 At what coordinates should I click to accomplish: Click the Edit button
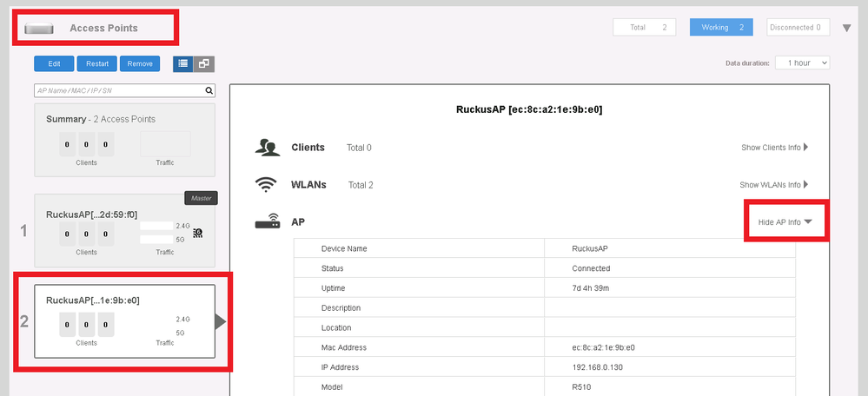(54, 63)
